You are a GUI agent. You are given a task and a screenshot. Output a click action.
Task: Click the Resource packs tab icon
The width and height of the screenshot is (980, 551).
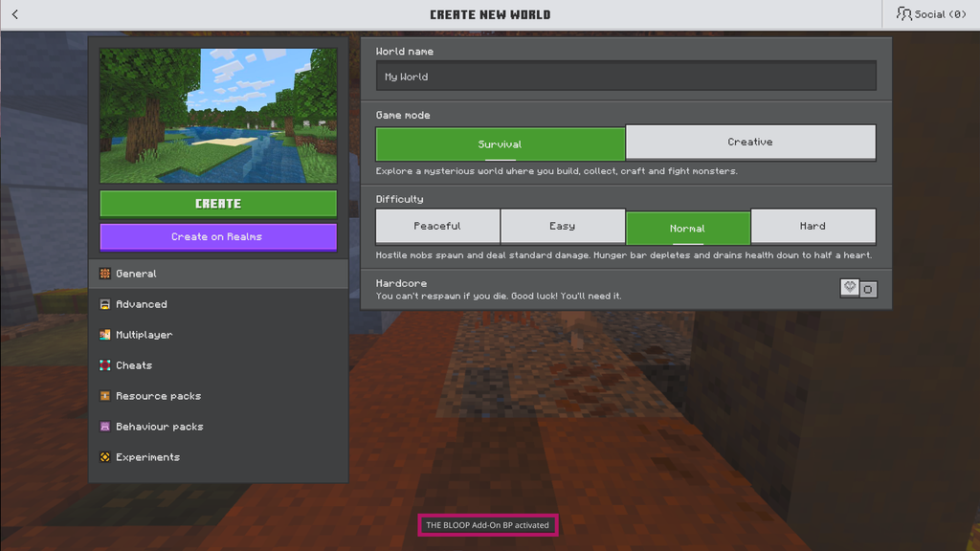pos(105,396)
